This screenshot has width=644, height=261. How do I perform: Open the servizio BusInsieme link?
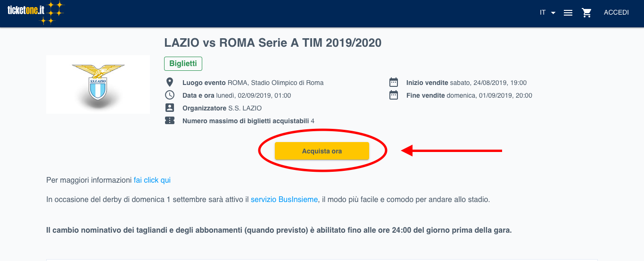[x=284, y=200]
